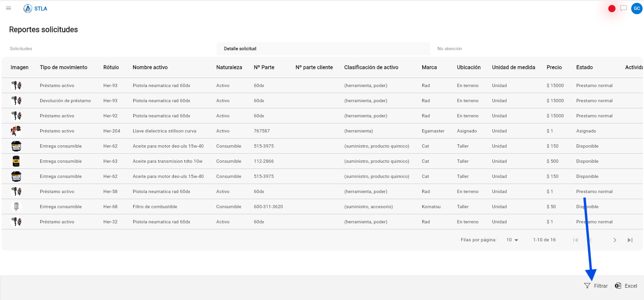Click the 'Her-63' label cell

click(110, 161)
